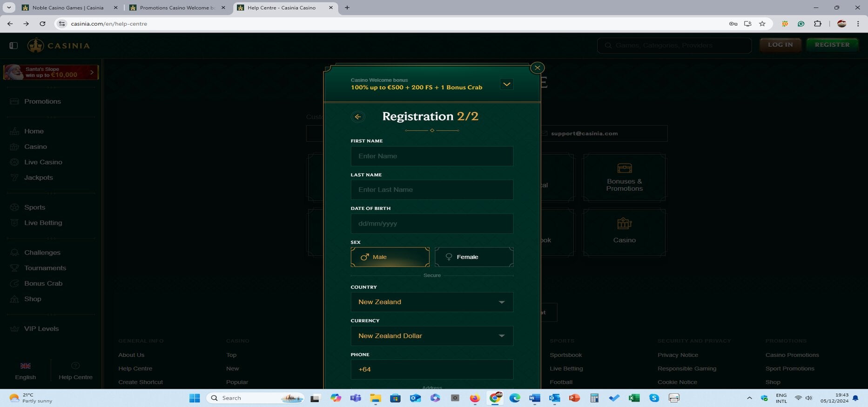Click the LOG IN button
Viewport: 868px width, 407px height.
(780, 45)
